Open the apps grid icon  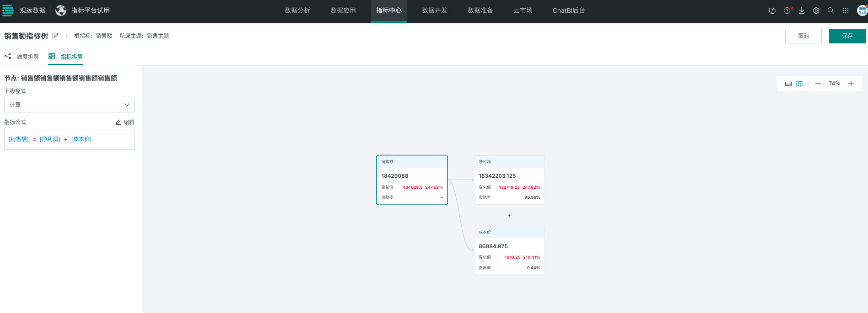tap(846, 11)
